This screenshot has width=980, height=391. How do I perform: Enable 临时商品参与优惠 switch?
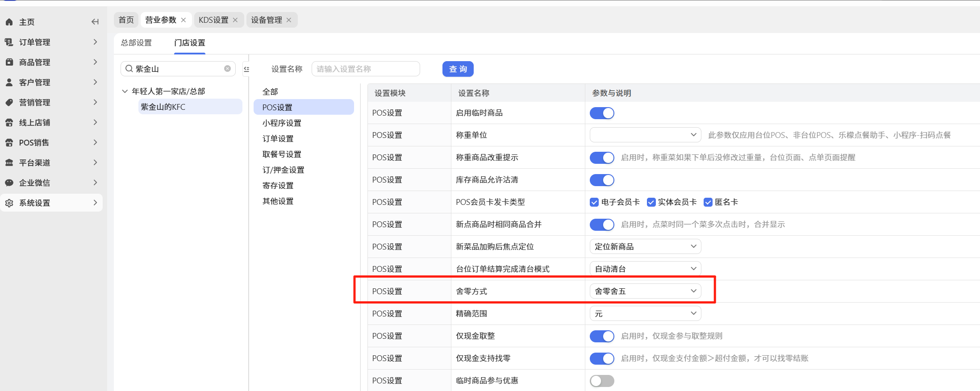pos(602,381)
